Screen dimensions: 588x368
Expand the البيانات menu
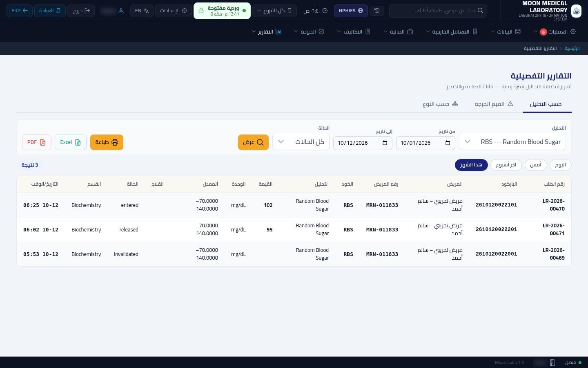tap(506, 31)
